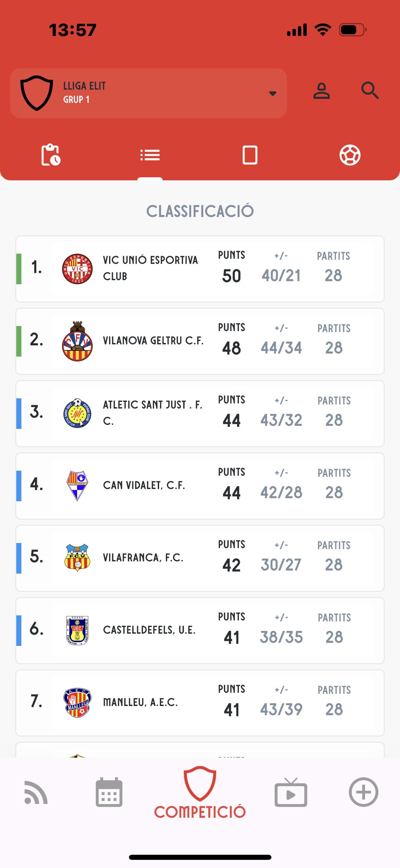Click the dropdown arrow in competition selector
This screenshot has width=400, height=868.
(x=272, y=93)
